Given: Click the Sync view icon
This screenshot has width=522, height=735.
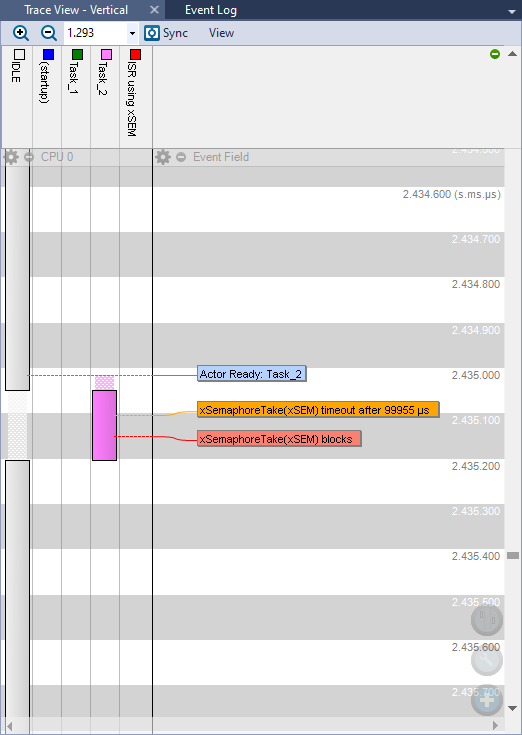Looking at the screenshot, I should (152, 33).
